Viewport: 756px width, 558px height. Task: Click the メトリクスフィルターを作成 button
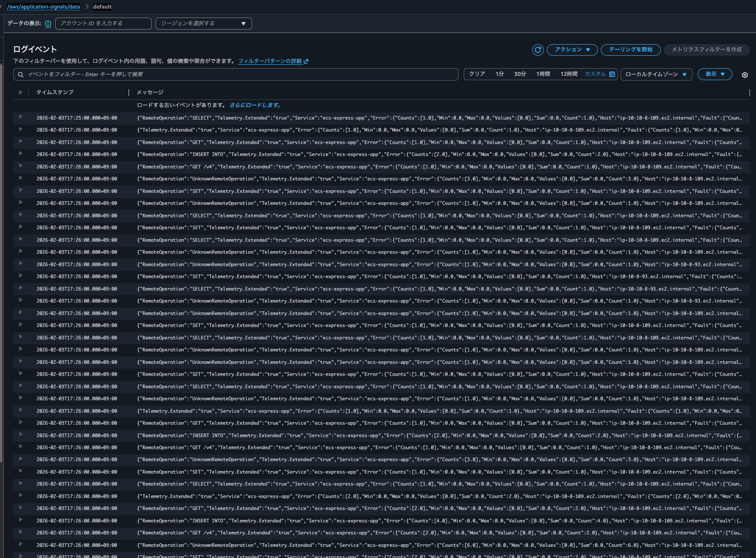point(706,50)
